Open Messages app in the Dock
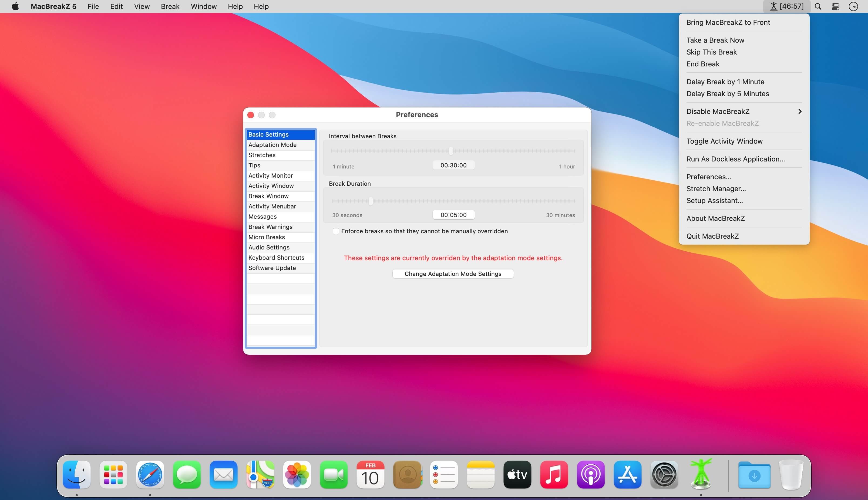The width and height of the screenshot is (868, 500). (x=187, y=475)
